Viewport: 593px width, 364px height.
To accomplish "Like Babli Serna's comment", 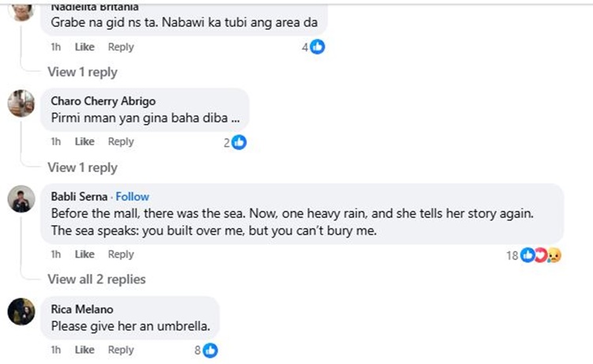I will [x=85, y=254].
